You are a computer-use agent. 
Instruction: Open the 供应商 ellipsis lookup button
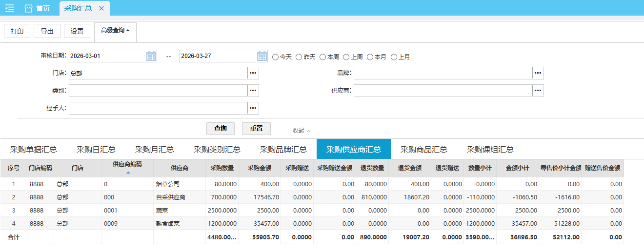538,91
